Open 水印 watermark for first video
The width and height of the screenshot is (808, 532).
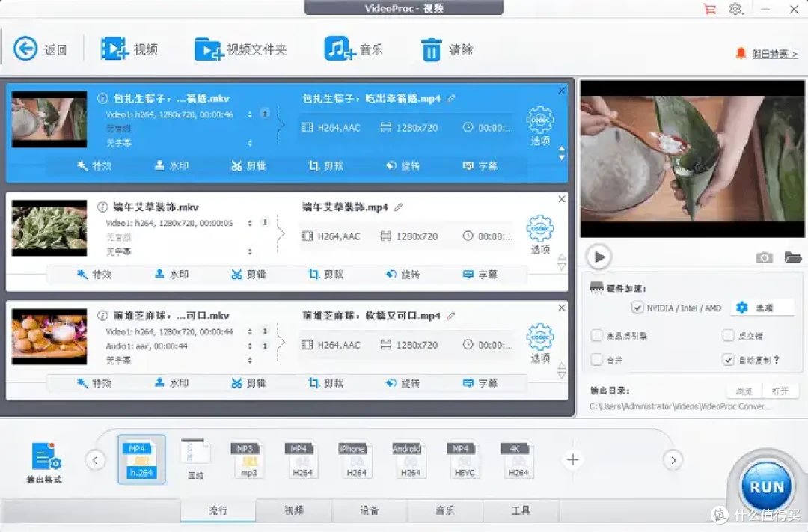point(171,165)
